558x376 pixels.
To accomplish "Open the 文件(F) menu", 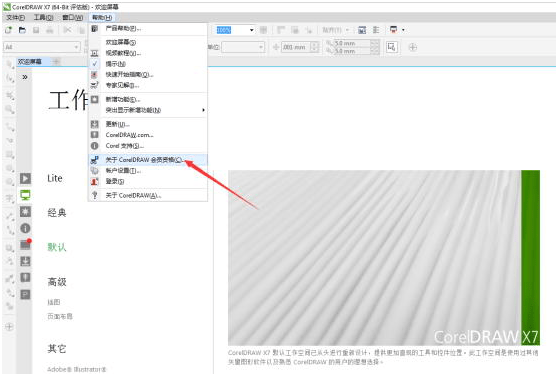I will coord(15,17).
